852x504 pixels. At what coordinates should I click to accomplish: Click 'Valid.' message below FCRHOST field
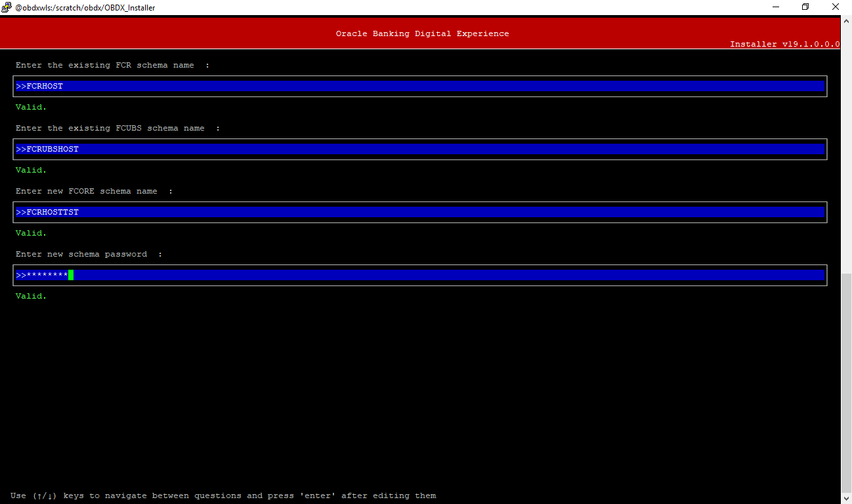pyautogui.click(x=32, y=107)
